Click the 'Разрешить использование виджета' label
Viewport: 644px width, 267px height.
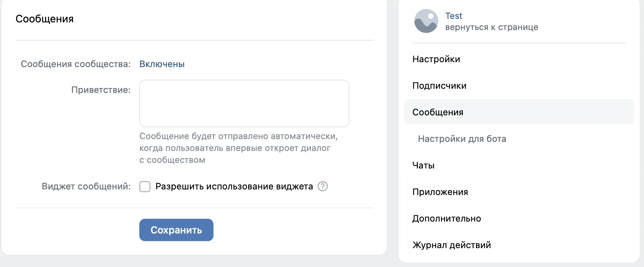234,187
